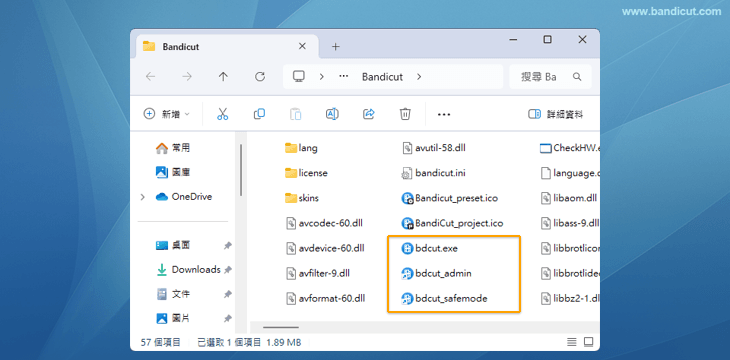The height and width of the screenshot is (360, 730).
Task: Click the 搜尋 search box
Action: [550, 77]
